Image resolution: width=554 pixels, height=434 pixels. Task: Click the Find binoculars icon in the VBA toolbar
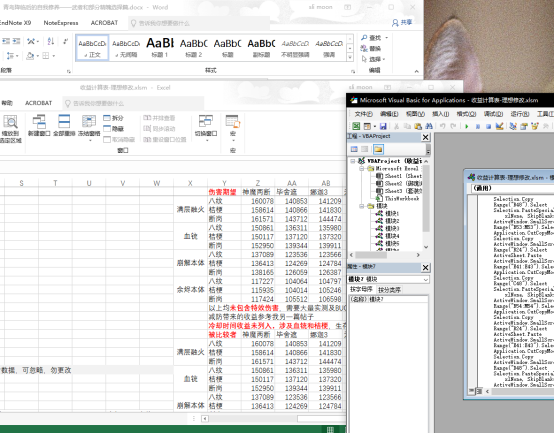tap(429, 126)
